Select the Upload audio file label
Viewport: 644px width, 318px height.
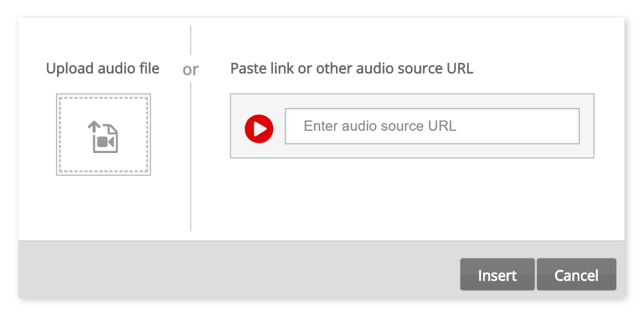[103, 68]
